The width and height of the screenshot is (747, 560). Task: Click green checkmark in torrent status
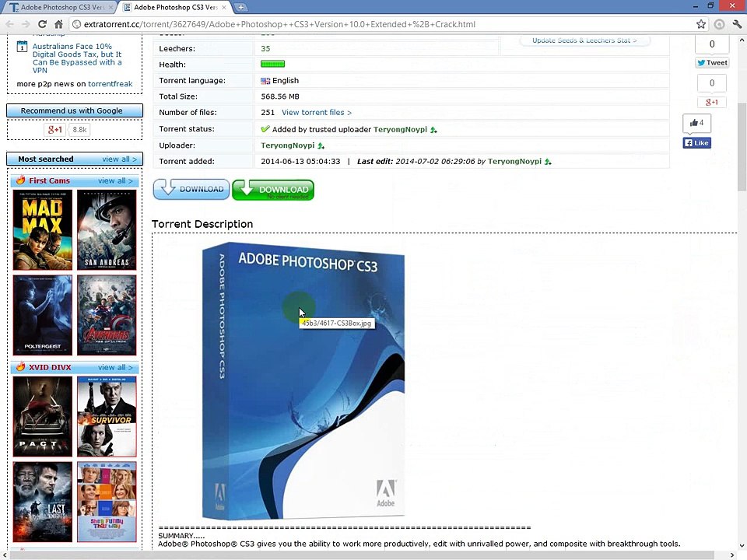[x=265, y=128]
